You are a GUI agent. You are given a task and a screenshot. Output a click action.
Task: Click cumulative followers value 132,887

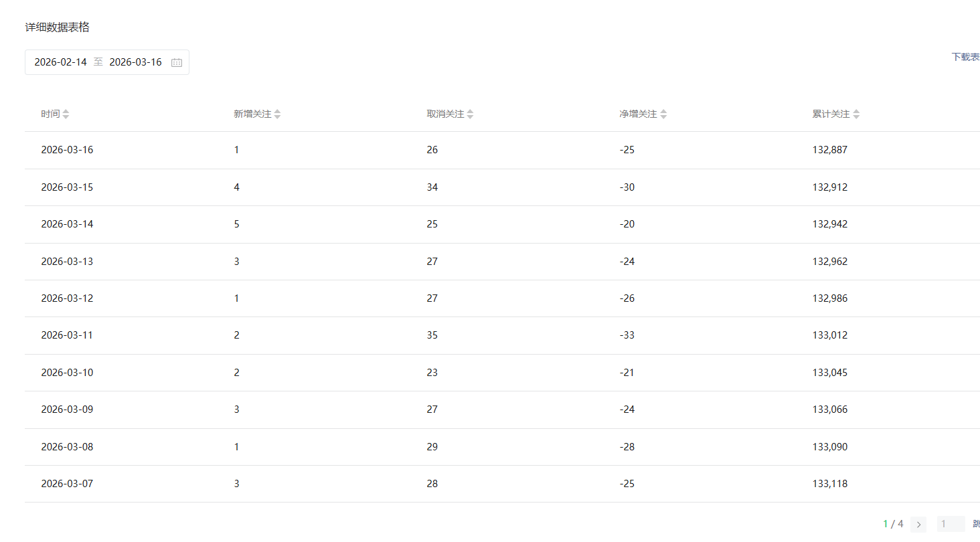829,150
